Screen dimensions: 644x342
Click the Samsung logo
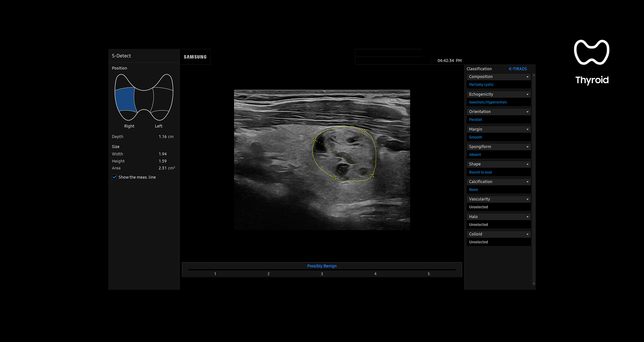(x=195, y=57)
